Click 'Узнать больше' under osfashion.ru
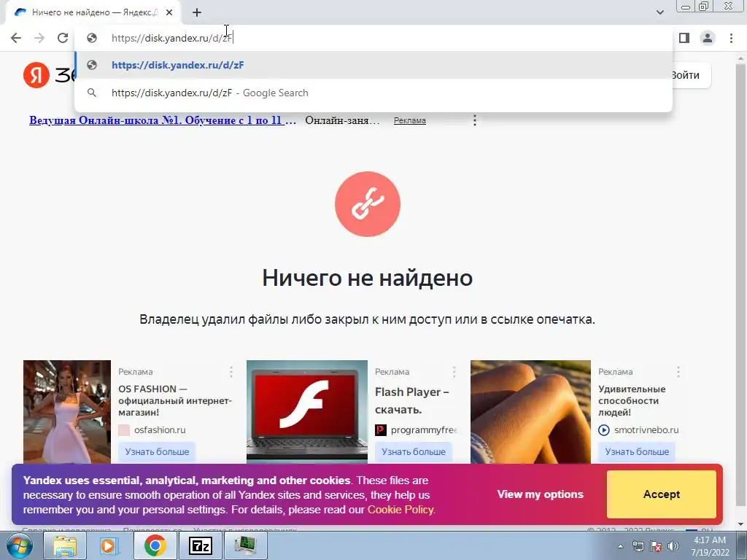This screenshot has width=747, height=560. coord(157,451)
